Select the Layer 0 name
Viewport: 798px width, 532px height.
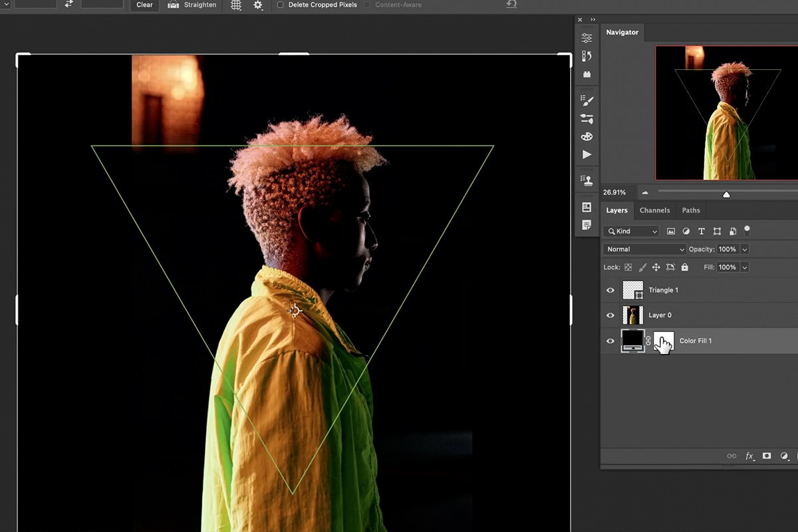pos(660,315)
